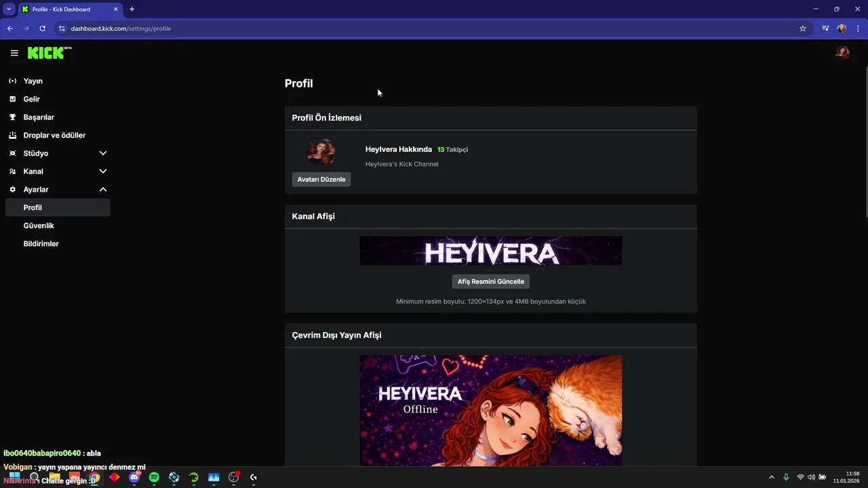The width and height of the screenshot is (868, 488).
Task: Collapse the Ayarlar section chevron
Action: point(103,190)
